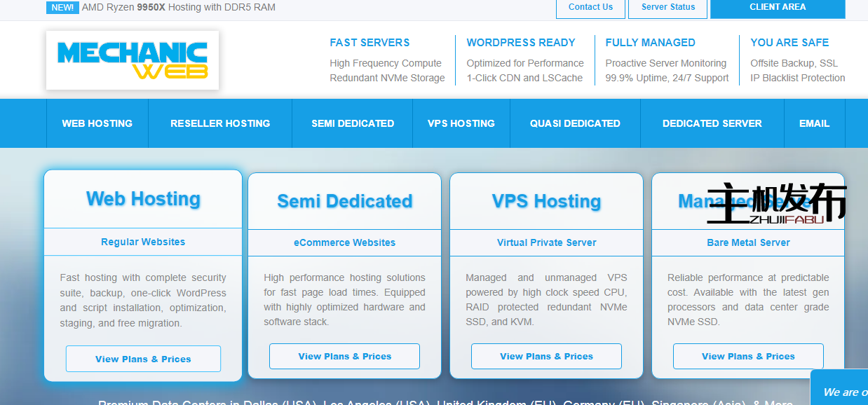This screenshot has height=405, width=868.
Task: Open Quasi Dedicated navigation item
Action: [575, 123]
